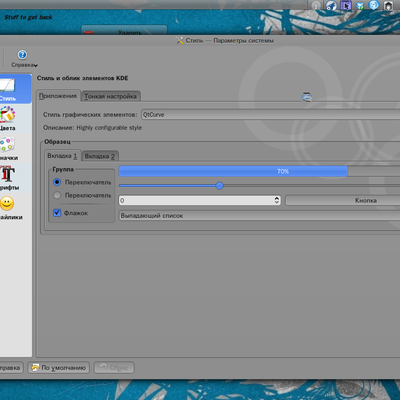Click the Удалить button in background window

point(124,30)
